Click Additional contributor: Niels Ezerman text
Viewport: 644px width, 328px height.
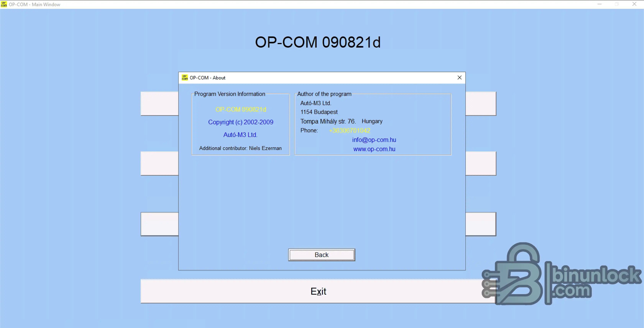240,148
